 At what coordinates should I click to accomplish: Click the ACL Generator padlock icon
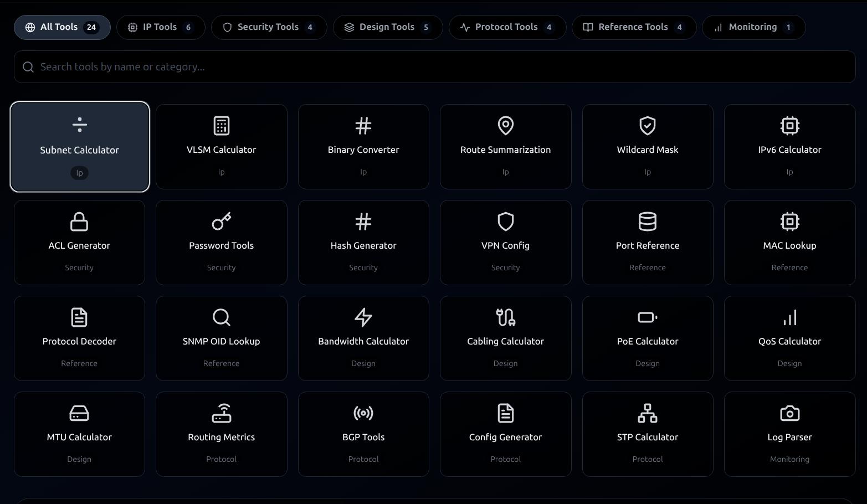(79, 222)
